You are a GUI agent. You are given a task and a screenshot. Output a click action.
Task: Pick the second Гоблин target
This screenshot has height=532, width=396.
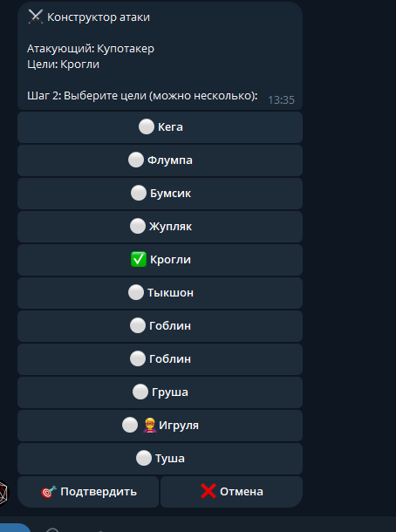tap(160, 359)
